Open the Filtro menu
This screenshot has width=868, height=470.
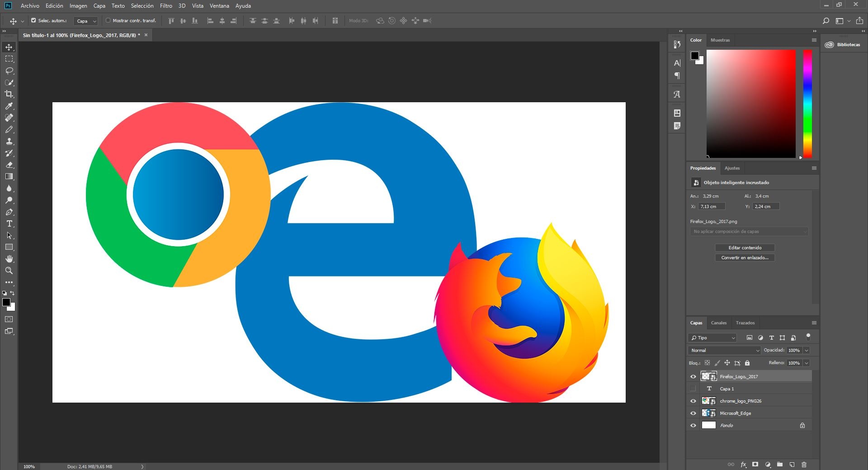(x=166, y=6)
